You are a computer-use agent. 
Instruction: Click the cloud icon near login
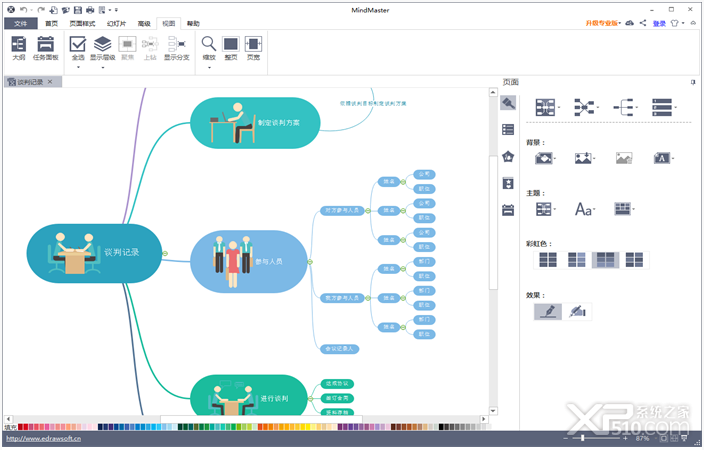tap(629, 23)
